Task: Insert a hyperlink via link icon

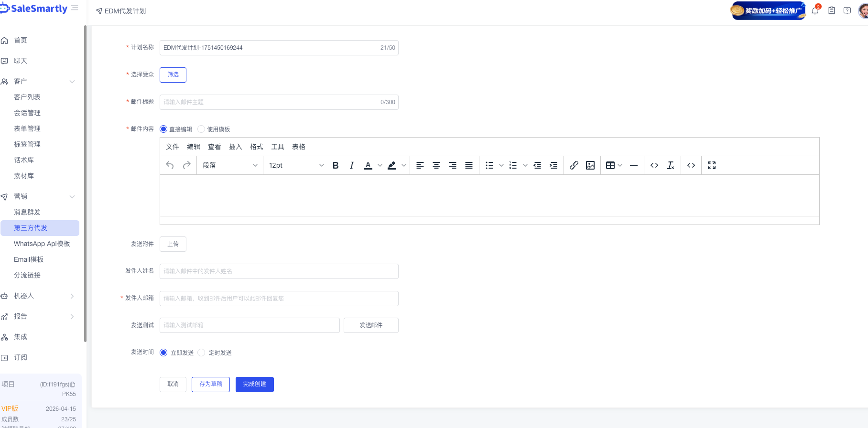Action: [574, 165]
